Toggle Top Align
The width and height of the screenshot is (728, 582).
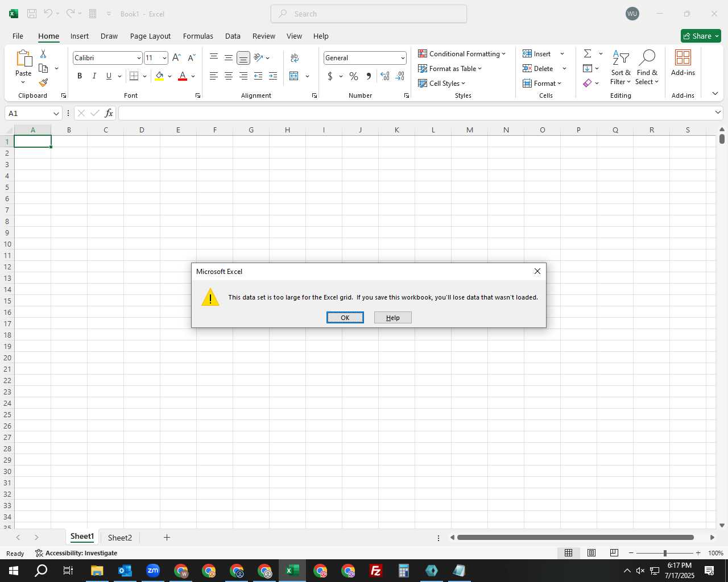214,57
